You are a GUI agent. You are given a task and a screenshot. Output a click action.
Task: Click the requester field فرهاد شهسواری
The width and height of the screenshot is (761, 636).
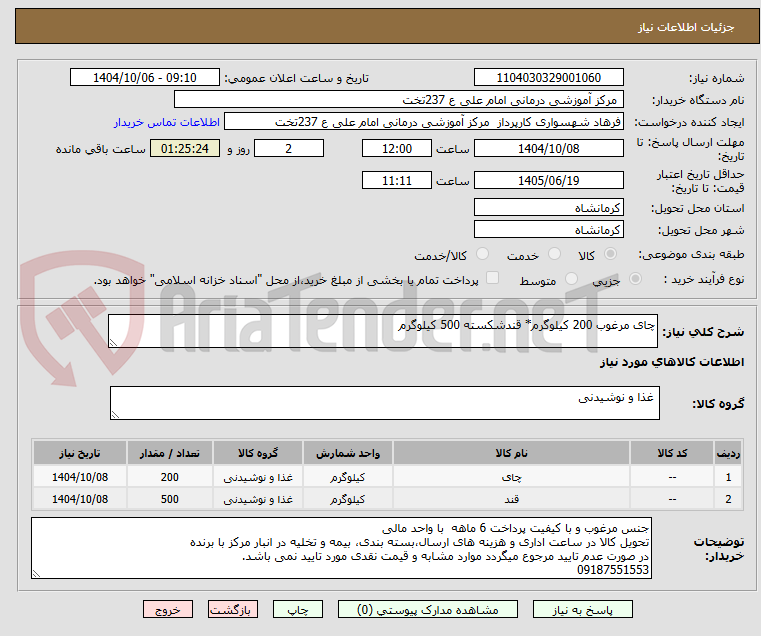click(424, 122)
